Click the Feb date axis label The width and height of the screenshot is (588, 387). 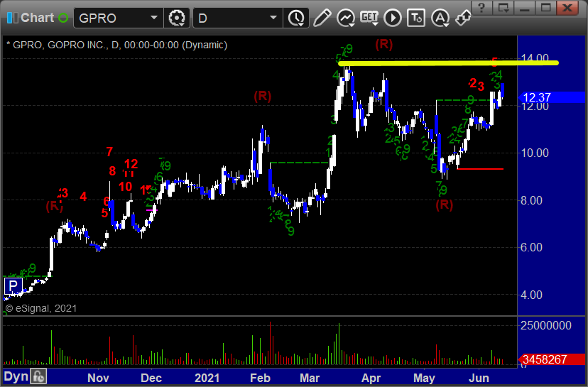260,378
